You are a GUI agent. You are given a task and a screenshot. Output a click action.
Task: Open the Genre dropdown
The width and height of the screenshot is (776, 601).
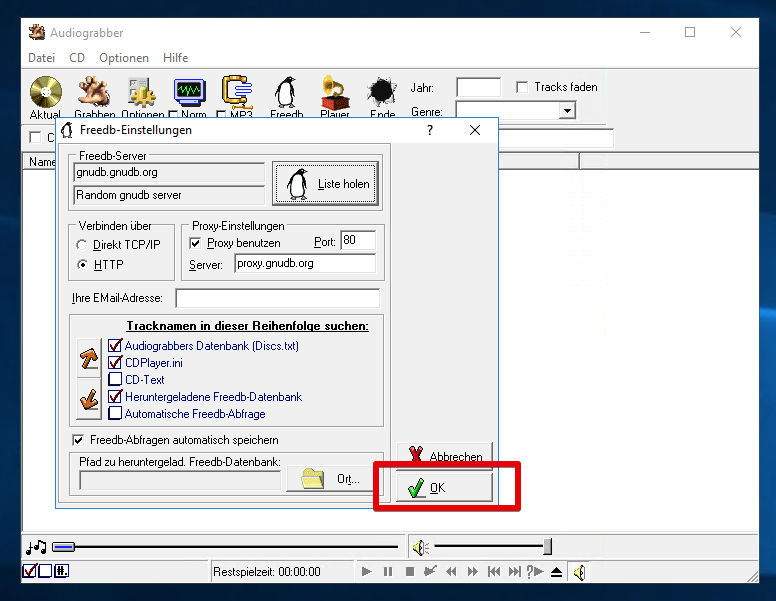[x=568, y=110]
